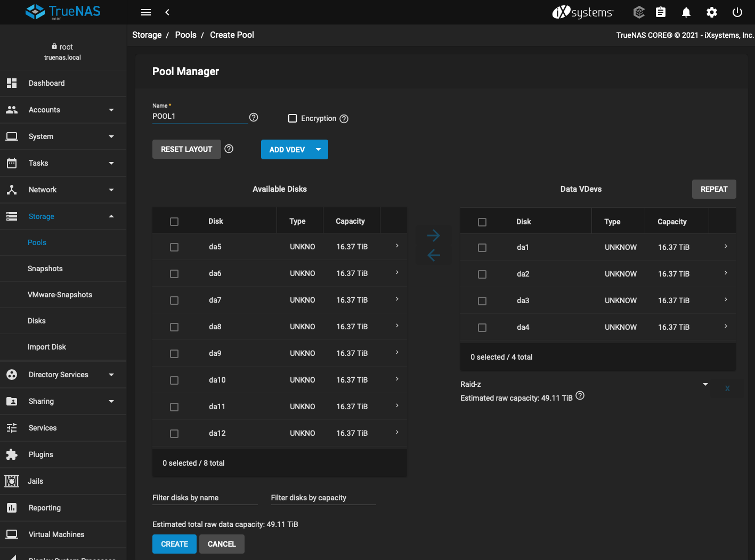Open the task manager clipboard icon
This screenshot has width=755, height=560.
coord(661,12)
